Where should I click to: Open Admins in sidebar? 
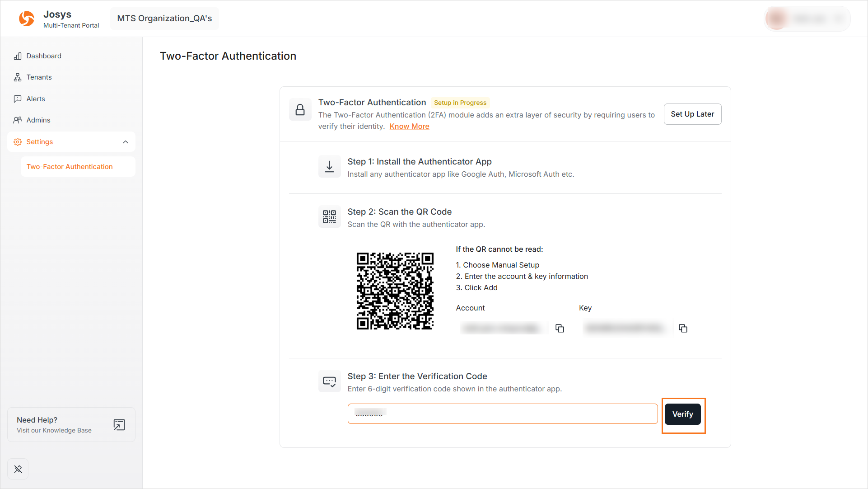coord(38,120)
